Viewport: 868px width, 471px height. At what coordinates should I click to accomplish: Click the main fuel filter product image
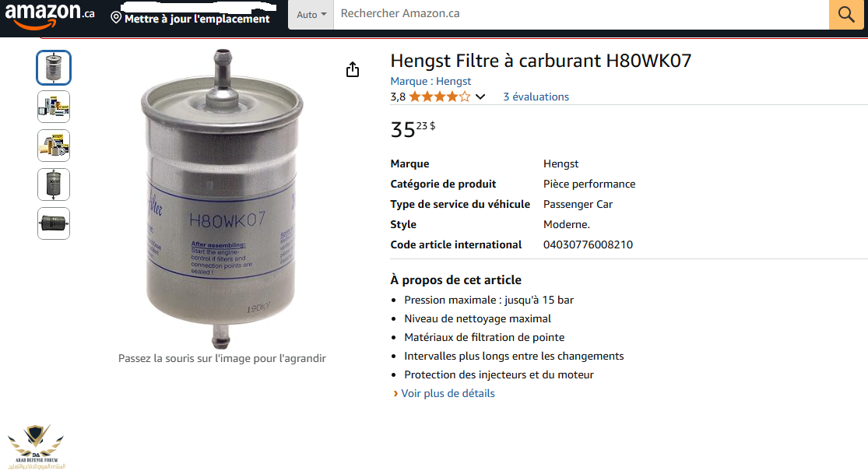coord(221,199)
